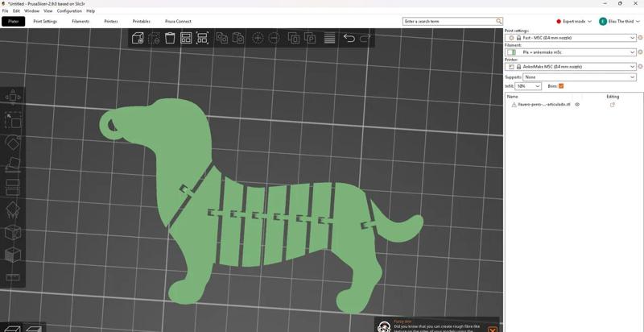
Task: Click the gear icon beside Print settings preset
Action: coord(640,38)
